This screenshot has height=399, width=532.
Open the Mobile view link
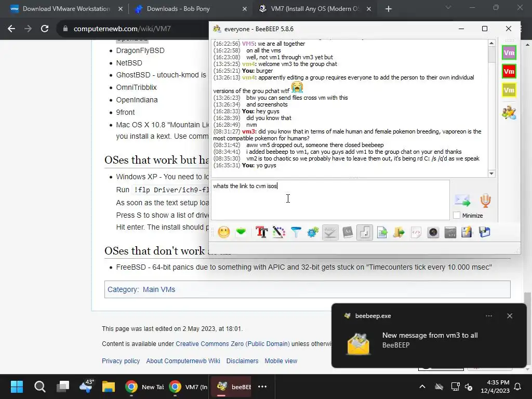pyautogui.click(x=281, y=361)
